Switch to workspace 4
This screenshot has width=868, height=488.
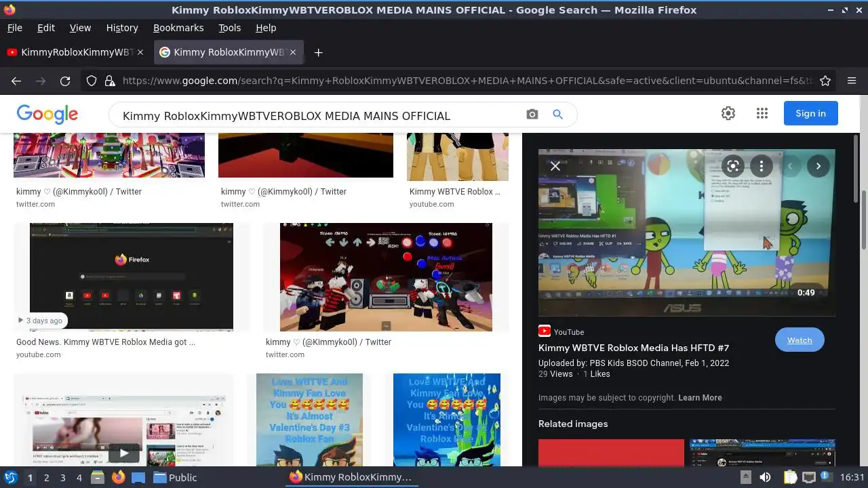[79, 478]
